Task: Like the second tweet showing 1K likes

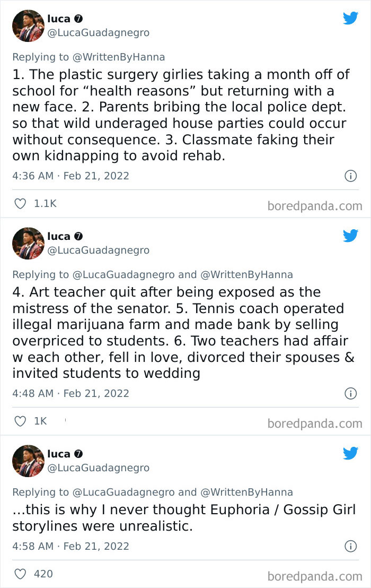Action: tap(20, 421)
